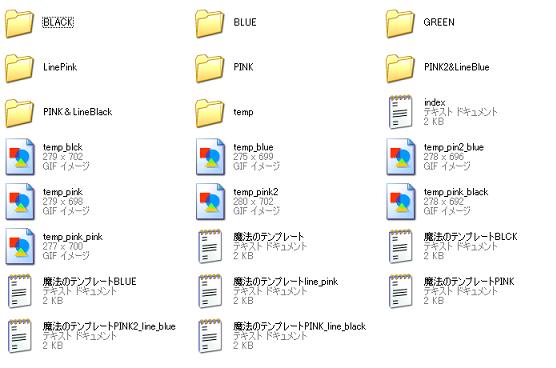Click the BLACK folder name label
This screenshot has height=368, width=556.
(x=58, y=22)
